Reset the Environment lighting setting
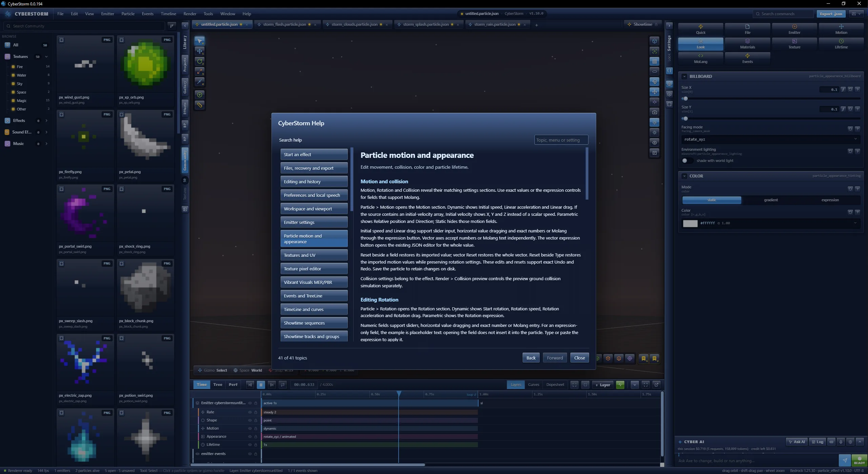The image size is (868, 474). pyautogui.click(x=850, y=151)
